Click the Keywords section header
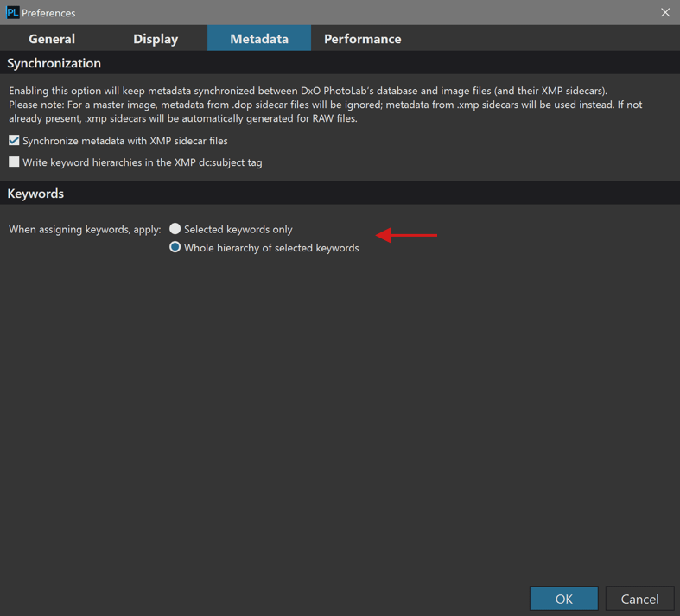The image size is (680, 616). pos(35,194)
